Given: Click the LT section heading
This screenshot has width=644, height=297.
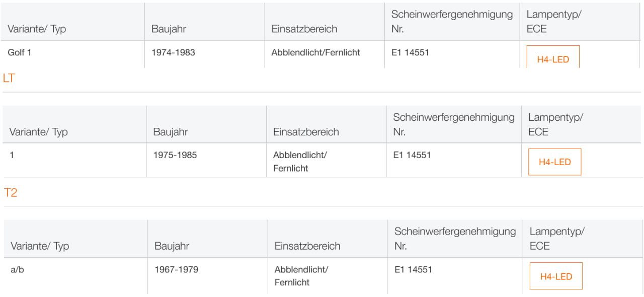Looking at the screenshot, I should click(9, 78).
